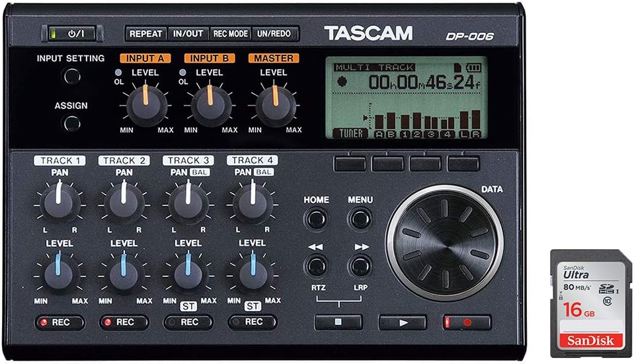Click the TRACK 3 label
This screenshot has width=634, height=364.
click(x=188, y=161)
